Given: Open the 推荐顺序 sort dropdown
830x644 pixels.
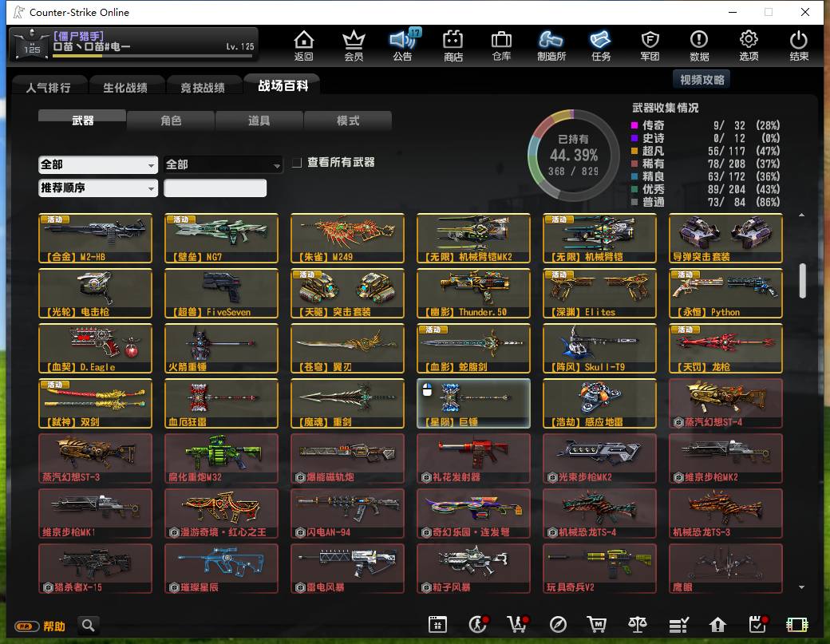Looking at the screenshot, I should click(98, 188).
